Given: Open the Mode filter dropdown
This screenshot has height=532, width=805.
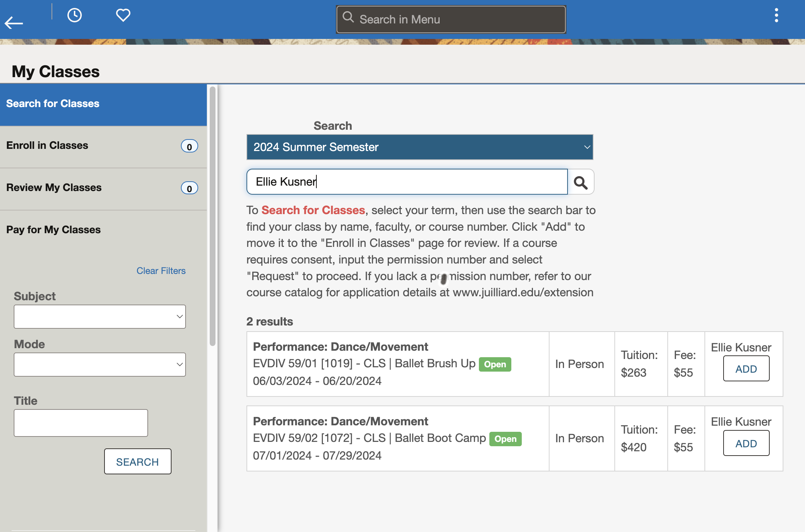Looking at the screenshot, I should (x=100, y=364).
